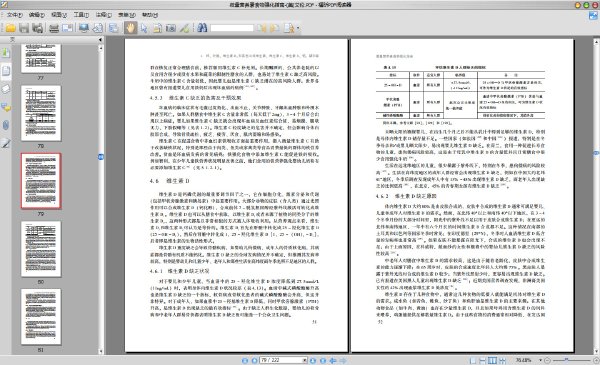The image size is (600, 365).
Task: Open the 工具 (Tools) menu
Action: click(x=81, y=15)
